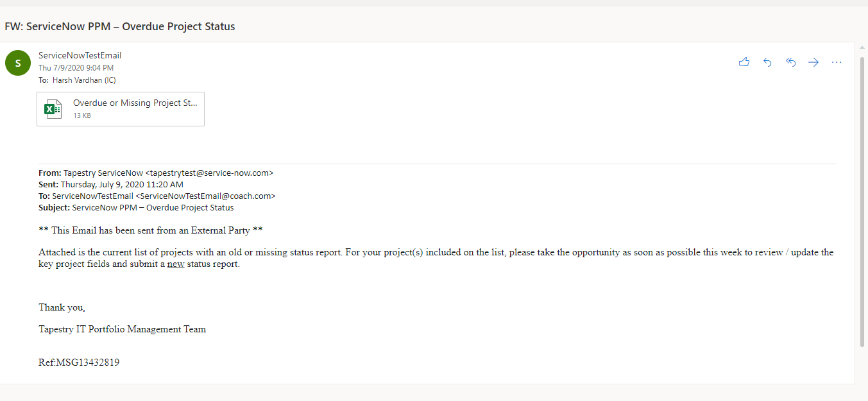Click the scrollbar up arrow
The height and width of the screenshot is (401, 868).
[863, 49]
